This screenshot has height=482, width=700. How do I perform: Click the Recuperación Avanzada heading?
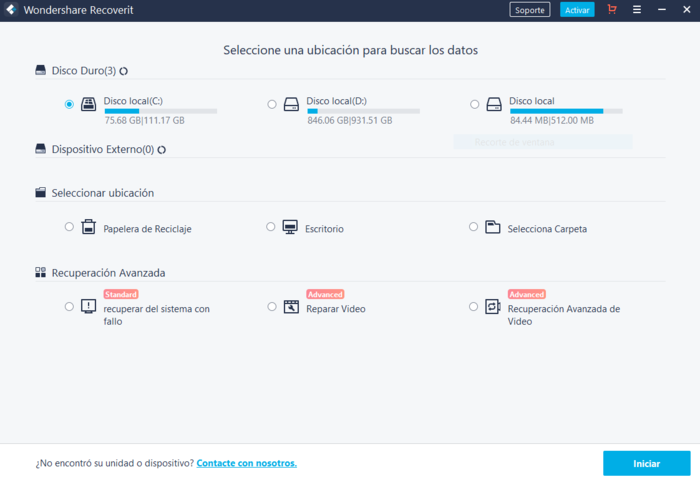(108, 273)
